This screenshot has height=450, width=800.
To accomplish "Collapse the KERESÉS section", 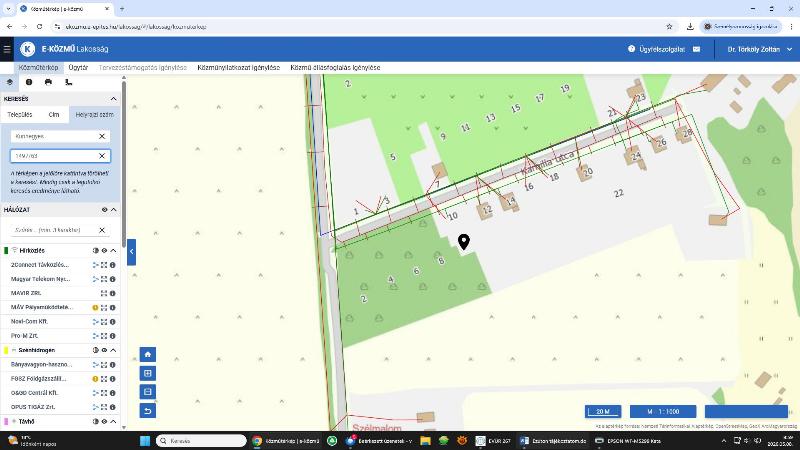I will [x=113, y=99].
